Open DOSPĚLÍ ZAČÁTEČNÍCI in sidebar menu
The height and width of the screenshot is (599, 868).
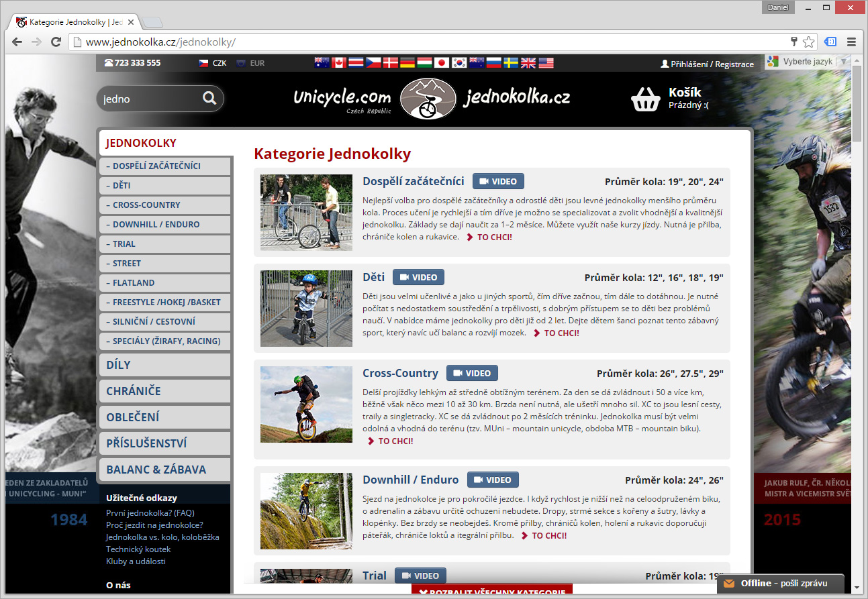(165, 166)
